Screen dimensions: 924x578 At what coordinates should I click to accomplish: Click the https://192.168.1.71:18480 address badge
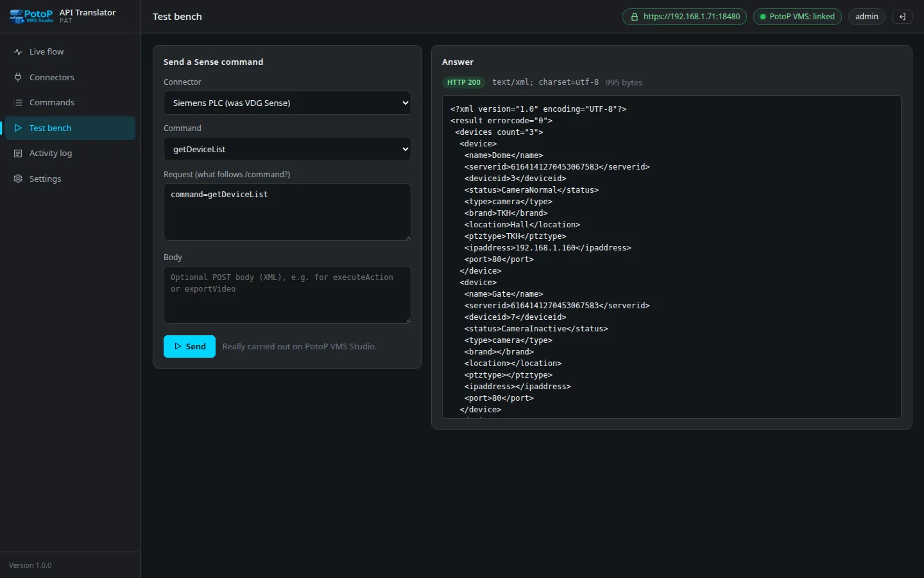685,17
